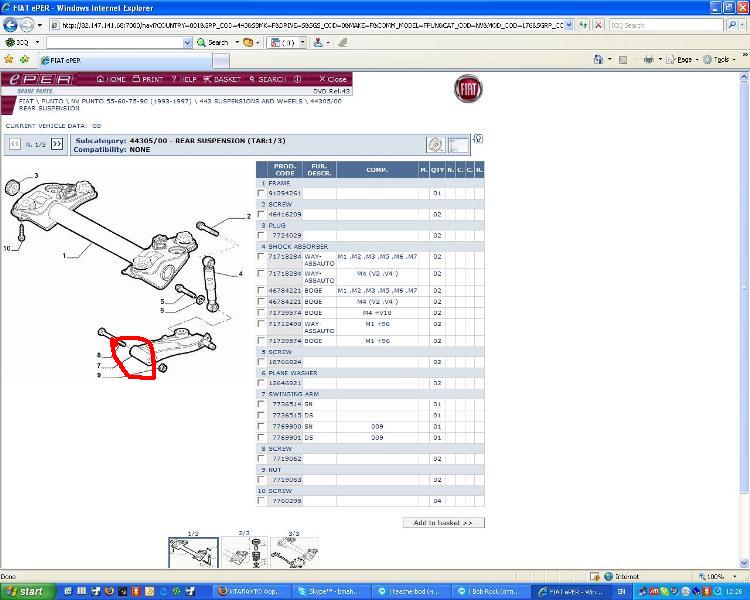Click the ePER Home icon
750x600 pixels.
click(x=115, y=79)
